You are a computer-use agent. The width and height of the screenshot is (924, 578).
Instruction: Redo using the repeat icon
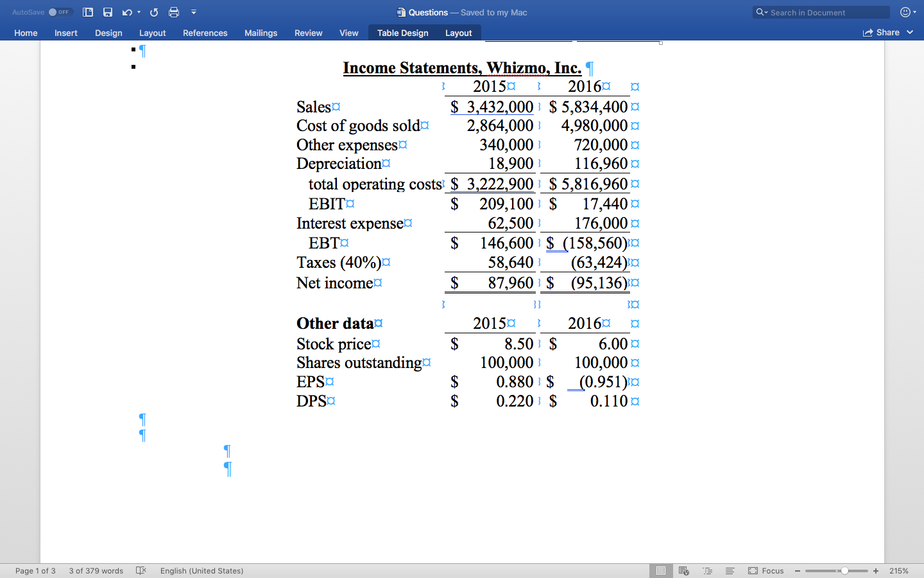pyautogui.click(x=153, y=12)
